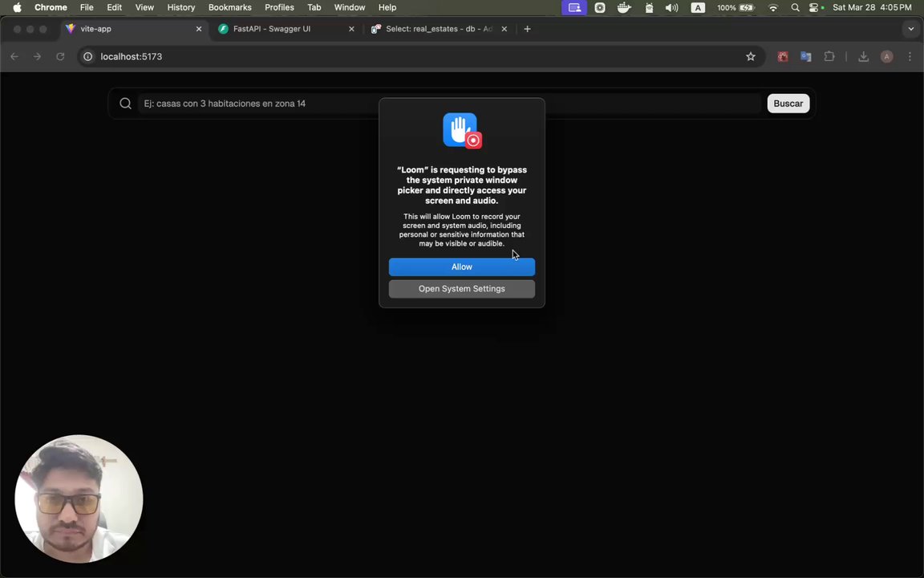Click the screen recording status icon

pyautogui.click(x=600, y=8)
